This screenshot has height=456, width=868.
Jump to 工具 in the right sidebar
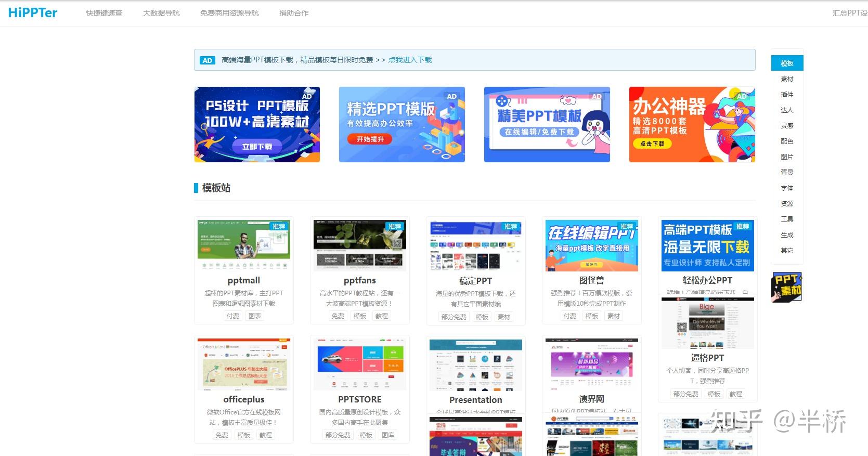click(x=787, y=219)
